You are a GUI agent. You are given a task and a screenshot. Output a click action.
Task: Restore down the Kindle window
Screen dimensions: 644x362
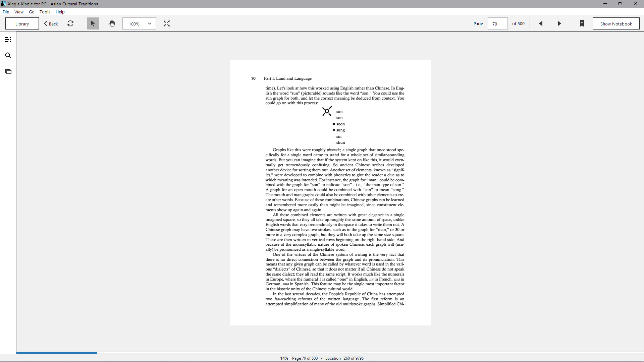tap(620, 4)
